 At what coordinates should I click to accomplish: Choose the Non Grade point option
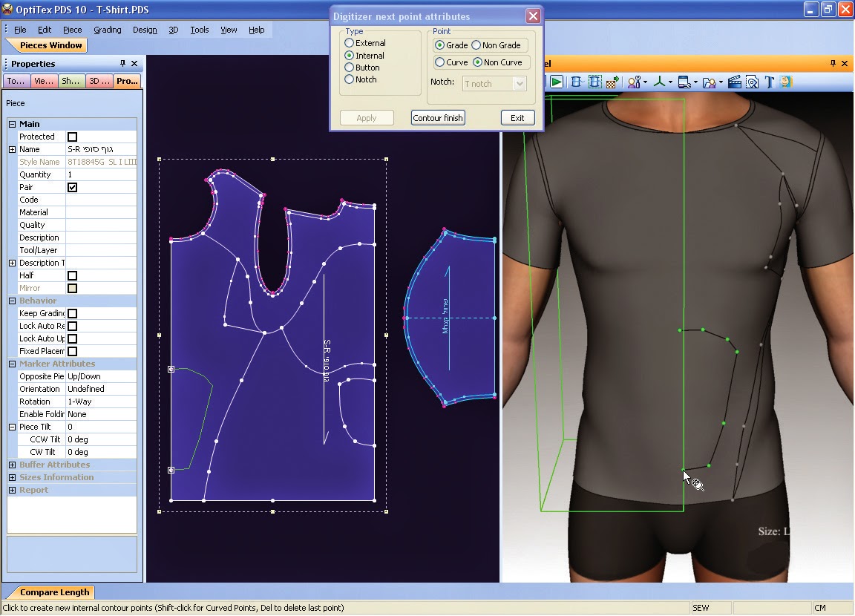coord(476,45)
